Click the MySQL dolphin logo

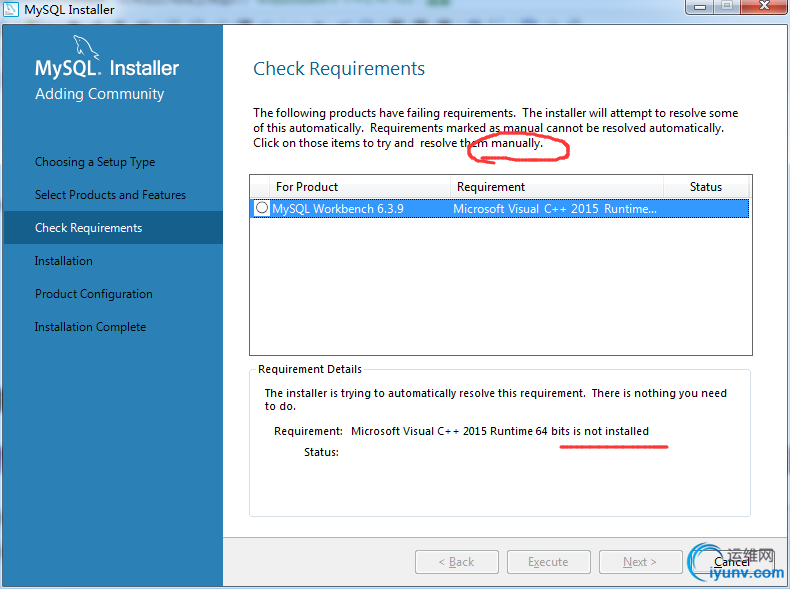[x=86, y=47]
